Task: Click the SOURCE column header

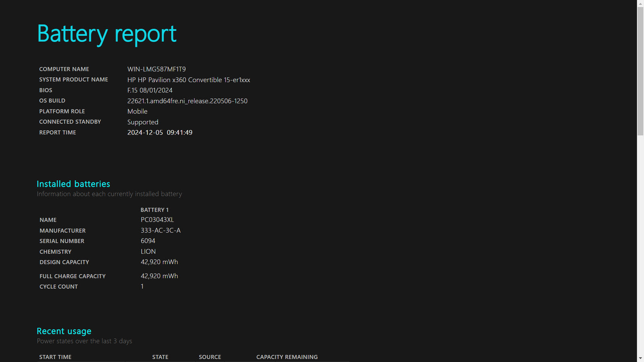Action: pos(210,357)
